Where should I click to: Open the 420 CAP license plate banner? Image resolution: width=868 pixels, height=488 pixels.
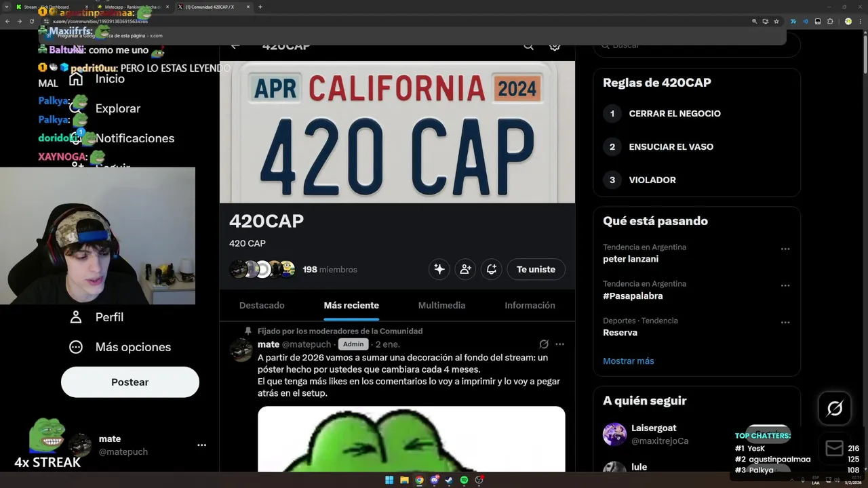point(397,132)
